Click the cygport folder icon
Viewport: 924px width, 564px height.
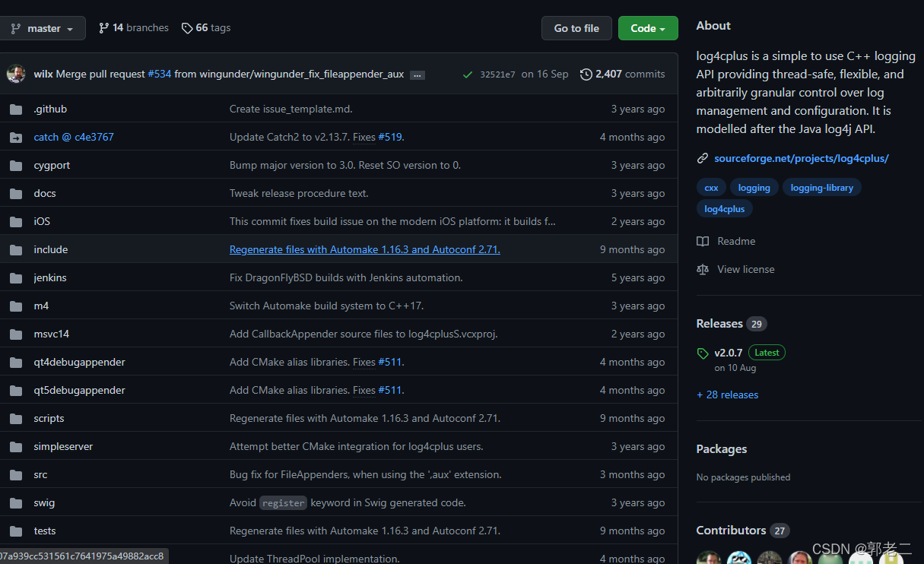pyautogui.click(x=16, y=166)
